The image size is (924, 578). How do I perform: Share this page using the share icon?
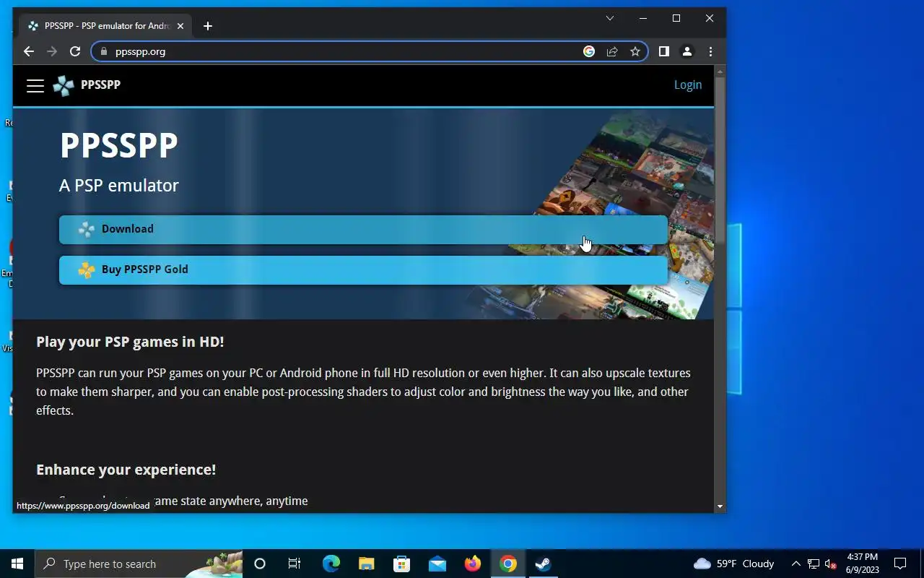point(612,51)
